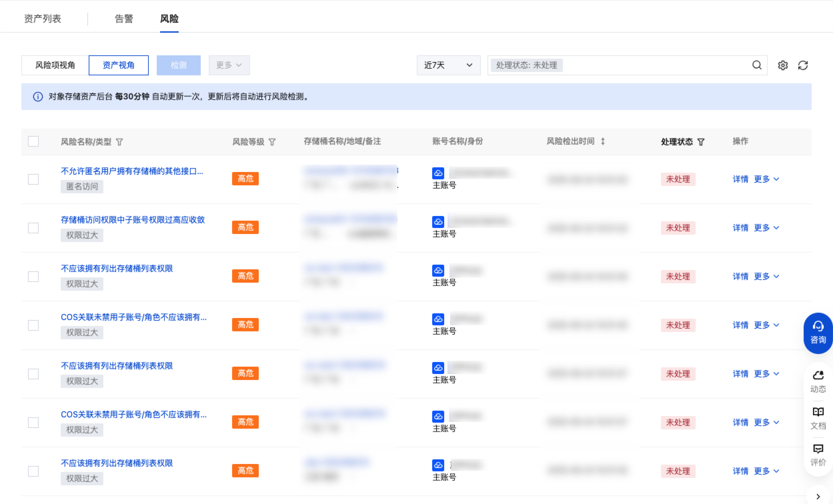This screenshot has width=833, height=504.
Task: Open the 文档 documentation icon
Action: (x=818, y=418)
